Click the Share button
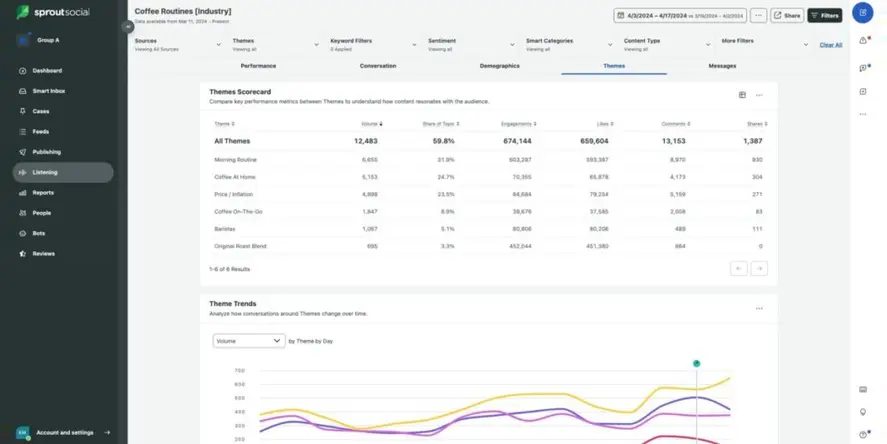The width and height of the screenshot is (887, 444). pyautogui.click(x=787, y=16)
